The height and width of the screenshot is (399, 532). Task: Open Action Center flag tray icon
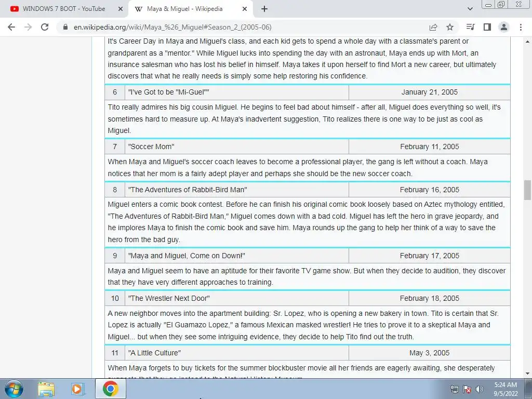tap(467, 390)
